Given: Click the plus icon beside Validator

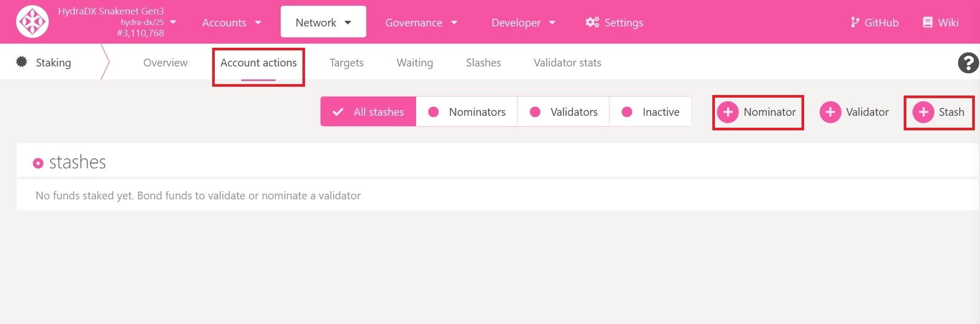Looking at the screenshot, I should point(830,112).
